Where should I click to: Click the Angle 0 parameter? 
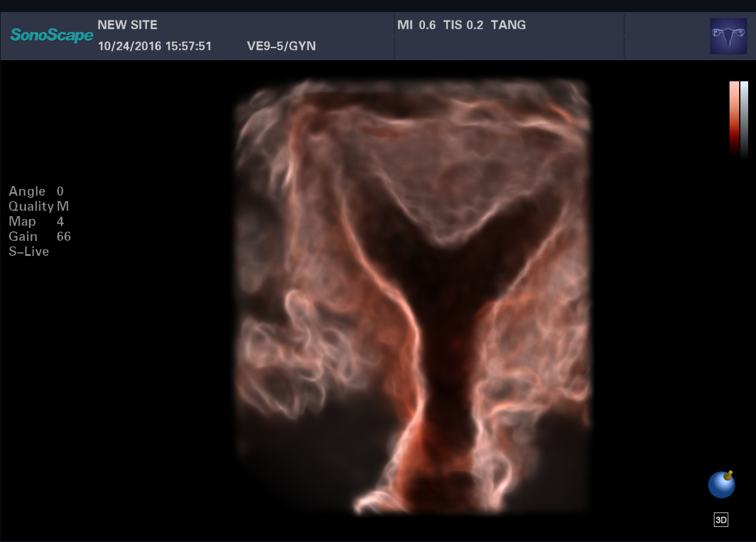click(36, 192)
